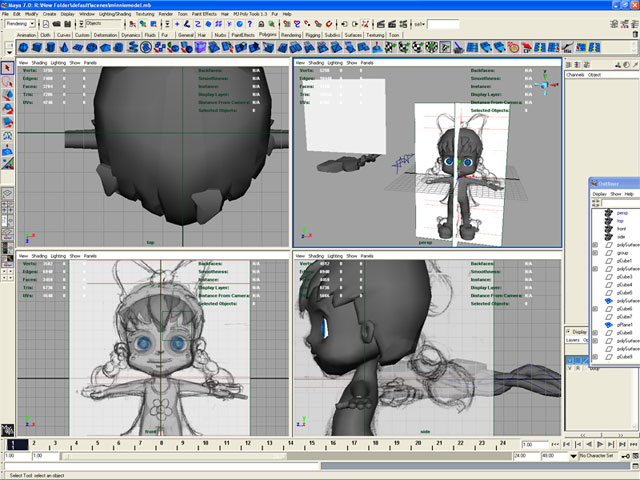640x480 pixels.
Task: Click the polygon soccer ball shelf icon
Action: (146, 47)
